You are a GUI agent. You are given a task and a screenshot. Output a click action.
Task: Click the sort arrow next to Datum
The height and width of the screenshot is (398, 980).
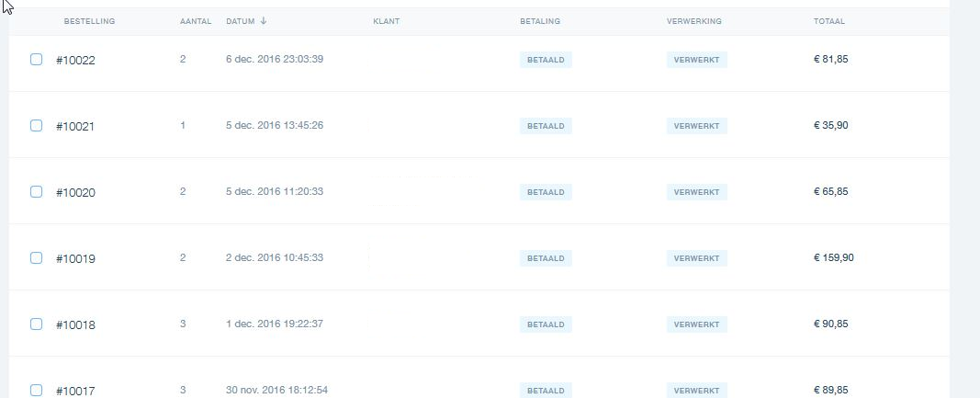coord(264,20)
